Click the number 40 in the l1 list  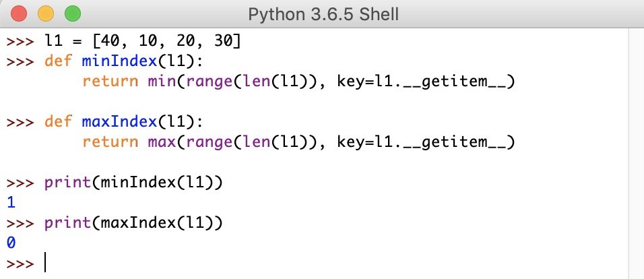pyautogui.click(x=110, y=41)
